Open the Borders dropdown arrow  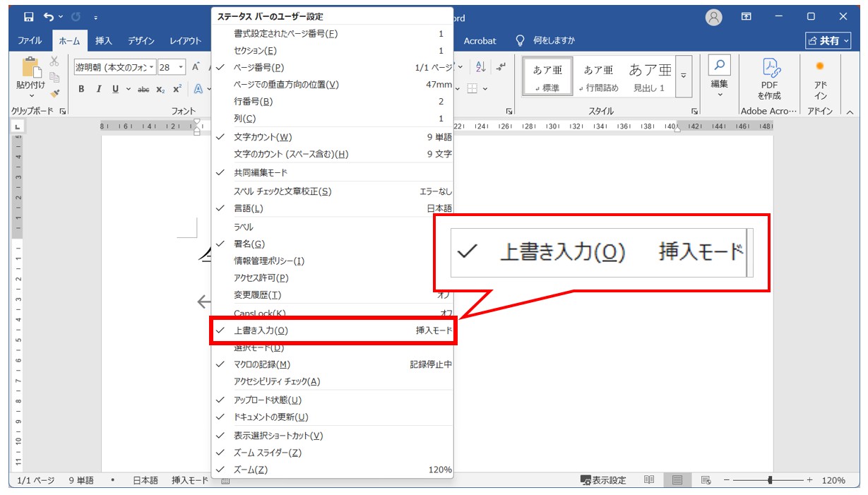[x=485, y=89]
